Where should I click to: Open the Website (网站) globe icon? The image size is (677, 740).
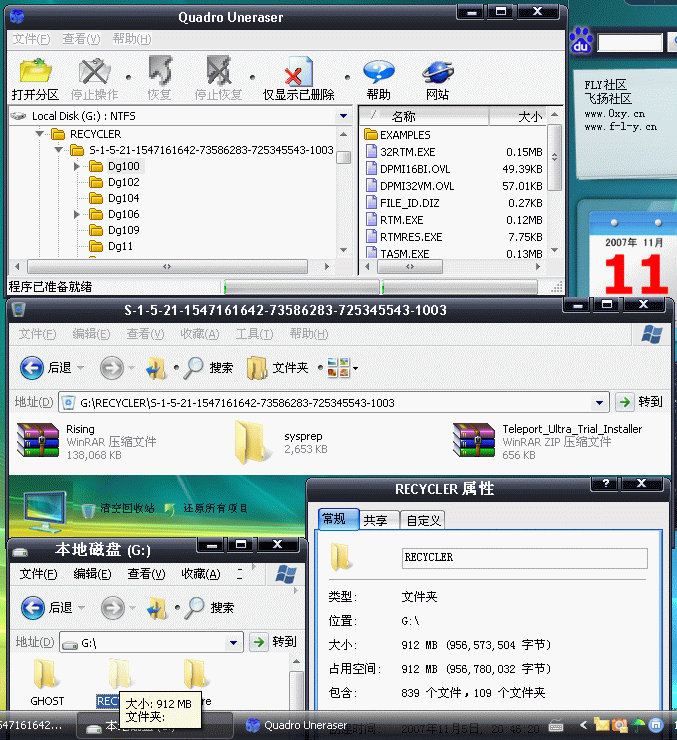438,72
